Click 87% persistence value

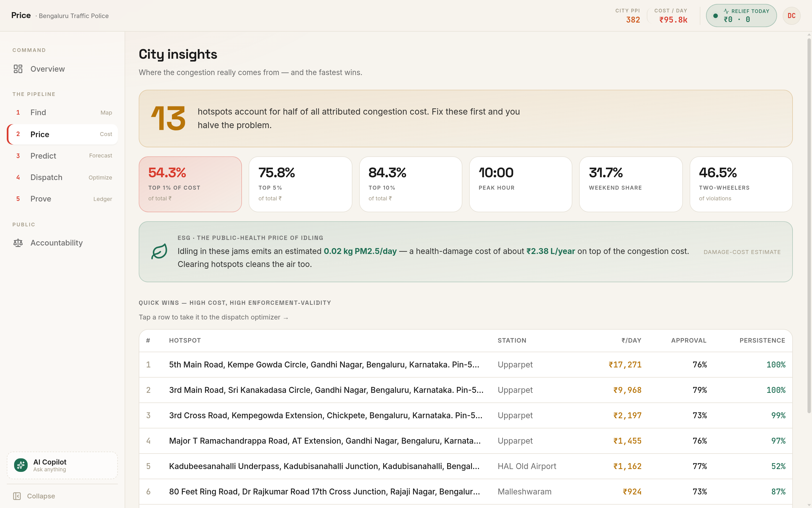coord(778,492)
